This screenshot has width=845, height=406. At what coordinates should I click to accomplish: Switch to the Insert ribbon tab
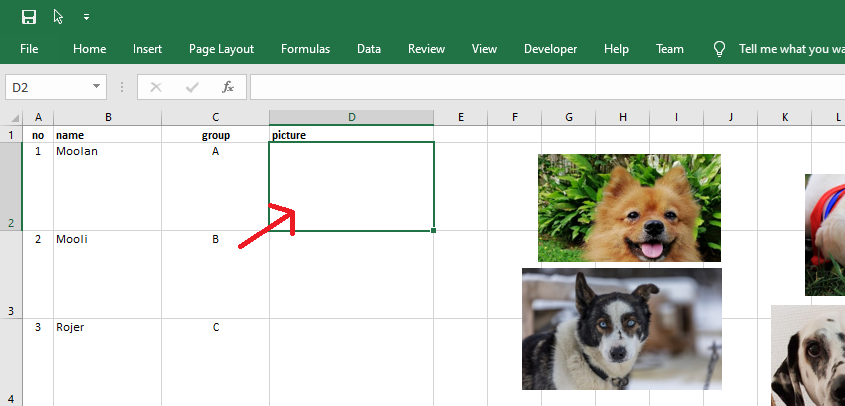point(147,49)
